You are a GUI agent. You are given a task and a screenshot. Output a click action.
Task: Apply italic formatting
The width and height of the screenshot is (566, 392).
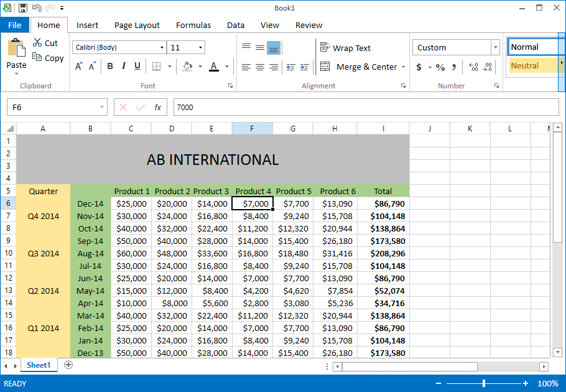[123, 66]
